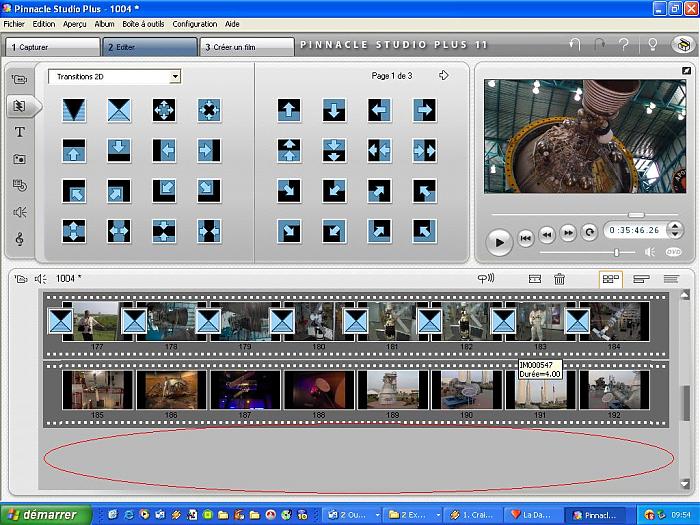Go to beginning of movie button

[x=526, y=238]
